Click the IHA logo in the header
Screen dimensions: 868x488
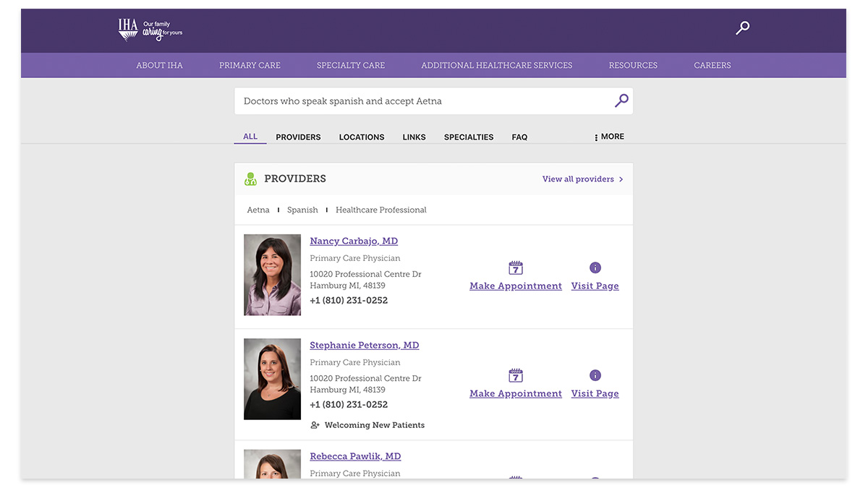tap(150, 30)
